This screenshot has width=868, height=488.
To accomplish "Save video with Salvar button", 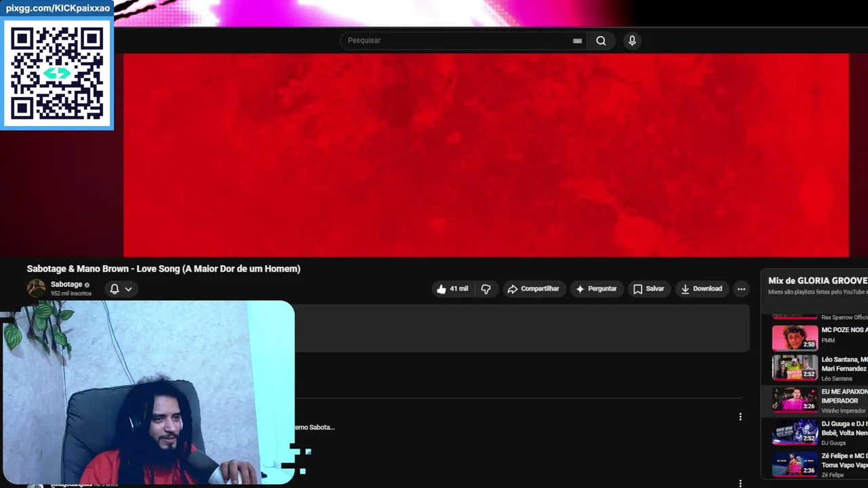I will tap(649, 289).
